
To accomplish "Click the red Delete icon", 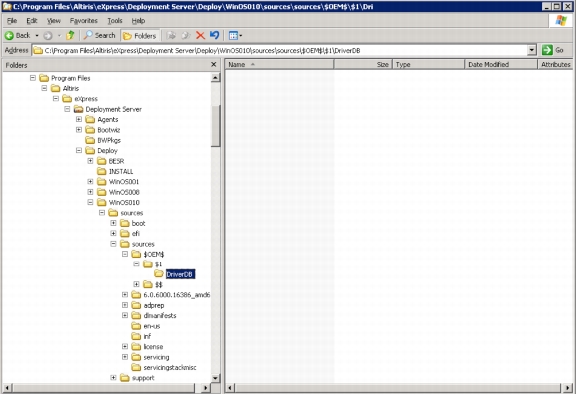I will point(200,36).
